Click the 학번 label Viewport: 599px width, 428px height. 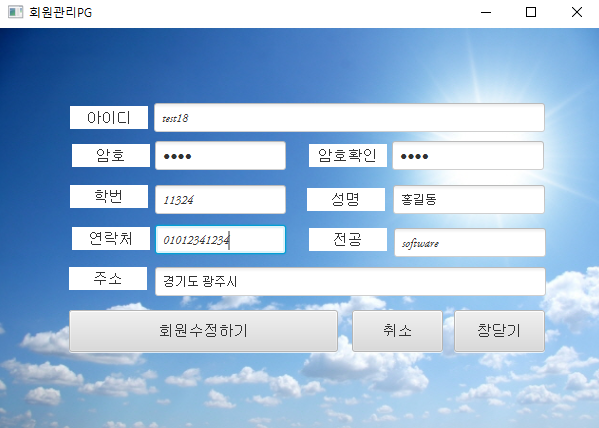[x=109, y=196]
